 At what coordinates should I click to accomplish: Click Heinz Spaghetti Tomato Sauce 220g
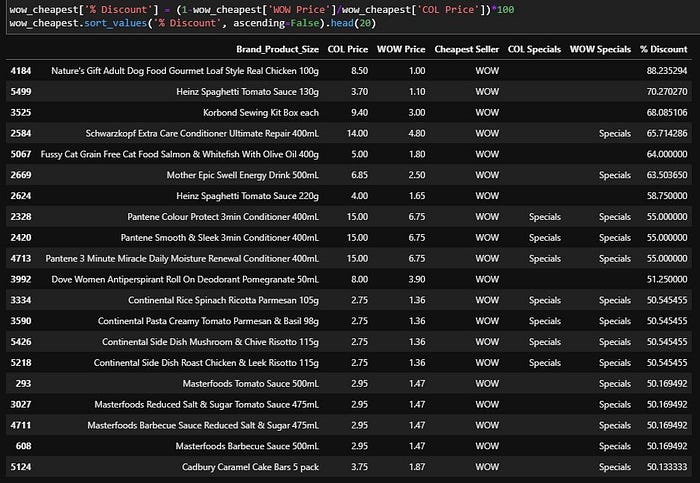pos(247,196)
